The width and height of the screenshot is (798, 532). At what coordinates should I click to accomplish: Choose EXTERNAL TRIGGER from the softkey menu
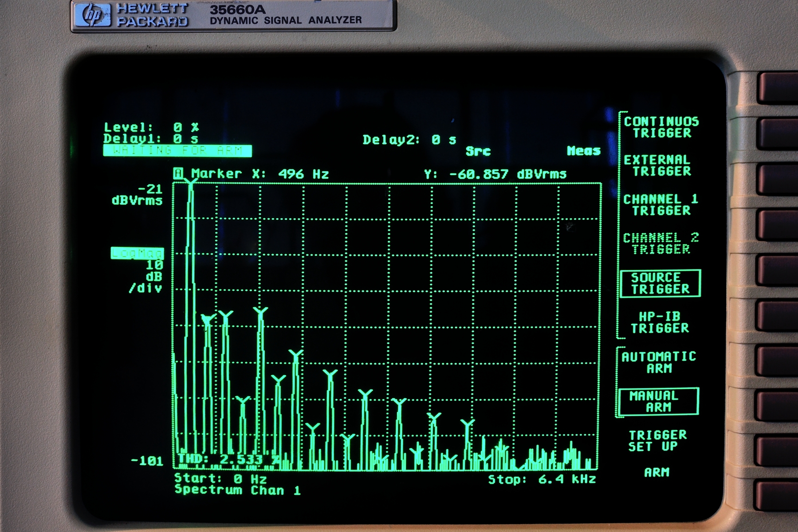coord(657,165)
